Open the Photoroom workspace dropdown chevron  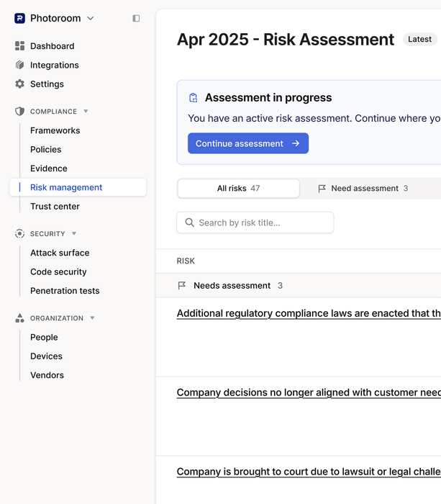91,18
